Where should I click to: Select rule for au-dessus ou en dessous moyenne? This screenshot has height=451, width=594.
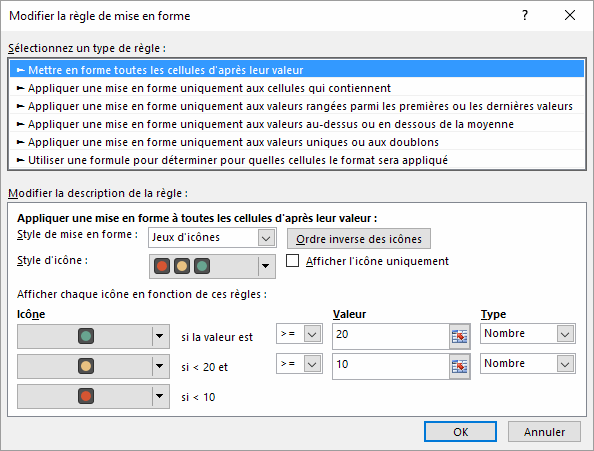pos(297,124)
